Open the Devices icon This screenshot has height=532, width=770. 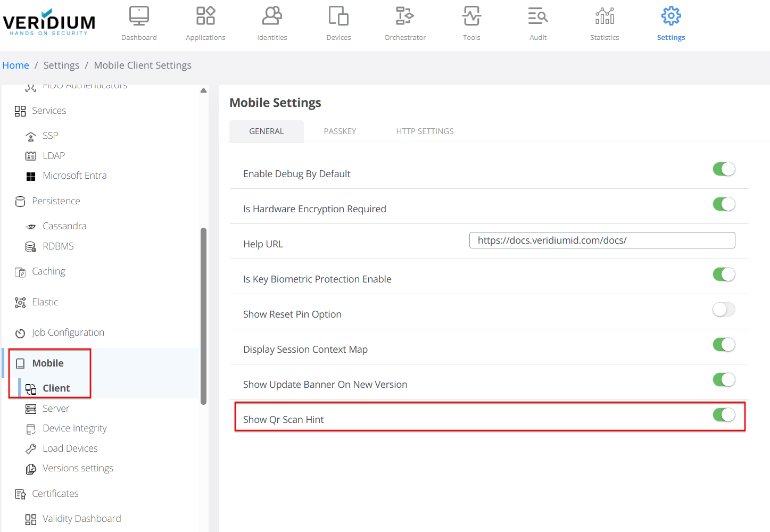(x=338, y=16)
